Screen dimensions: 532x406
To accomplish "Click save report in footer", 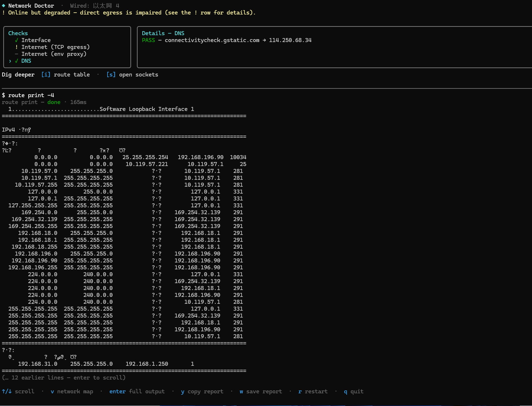I will click(261, 391).
